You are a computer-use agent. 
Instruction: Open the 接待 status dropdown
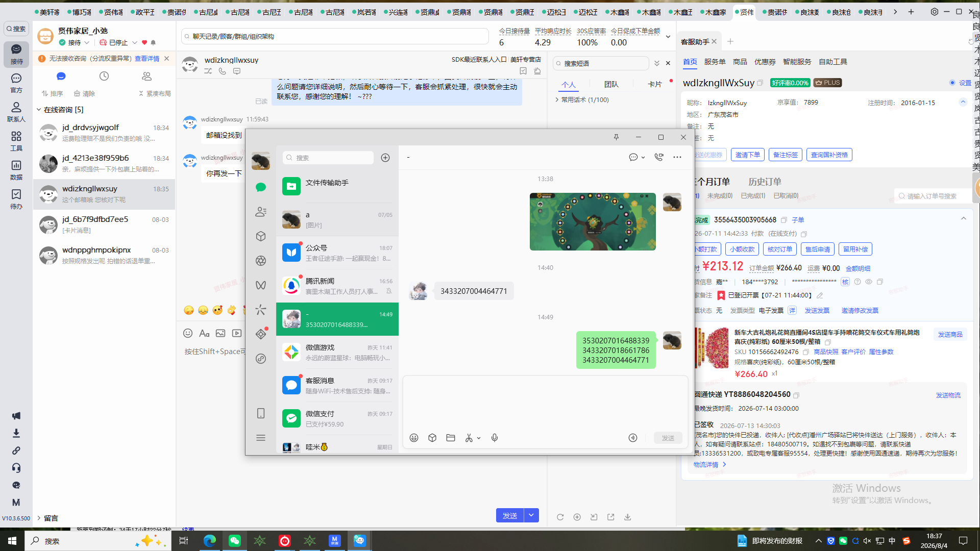coord(87,43)
